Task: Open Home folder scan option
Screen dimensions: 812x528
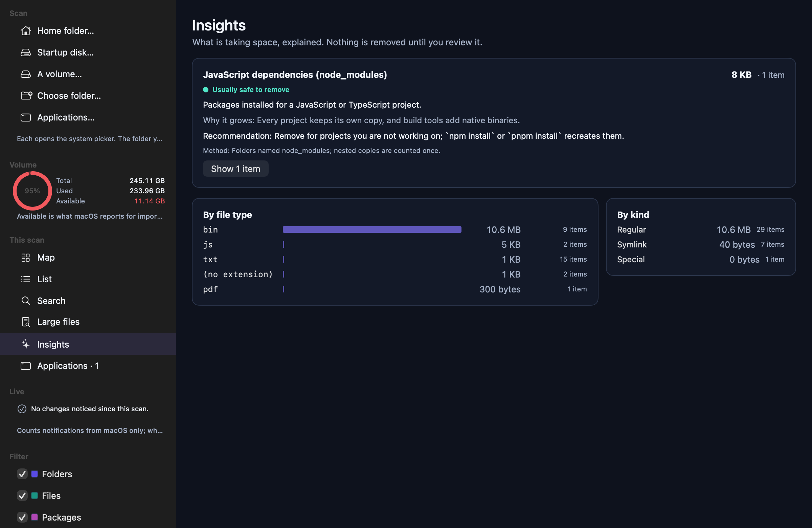Action: click(x=88, y=31)
